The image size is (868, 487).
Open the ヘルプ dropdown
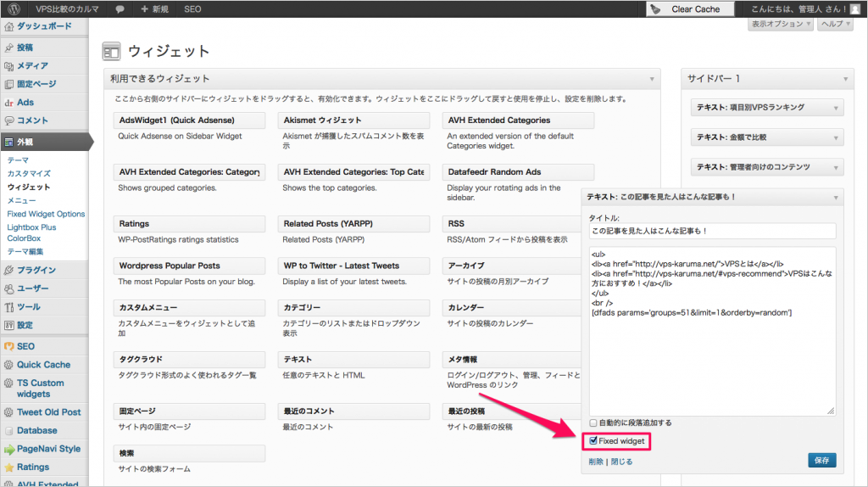click(x=835, y=24)
